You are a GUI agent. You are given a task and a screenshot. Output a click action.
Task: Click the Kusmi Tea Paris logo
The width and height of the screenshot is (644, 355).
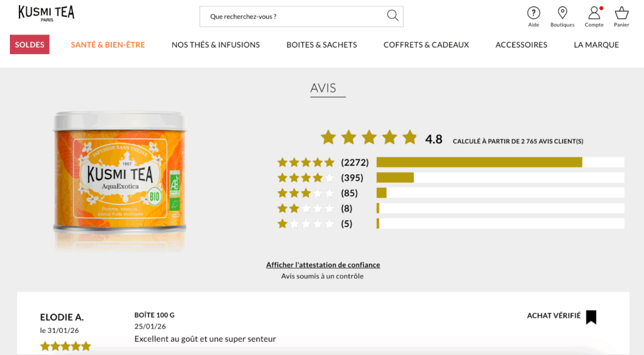[47, 13]
